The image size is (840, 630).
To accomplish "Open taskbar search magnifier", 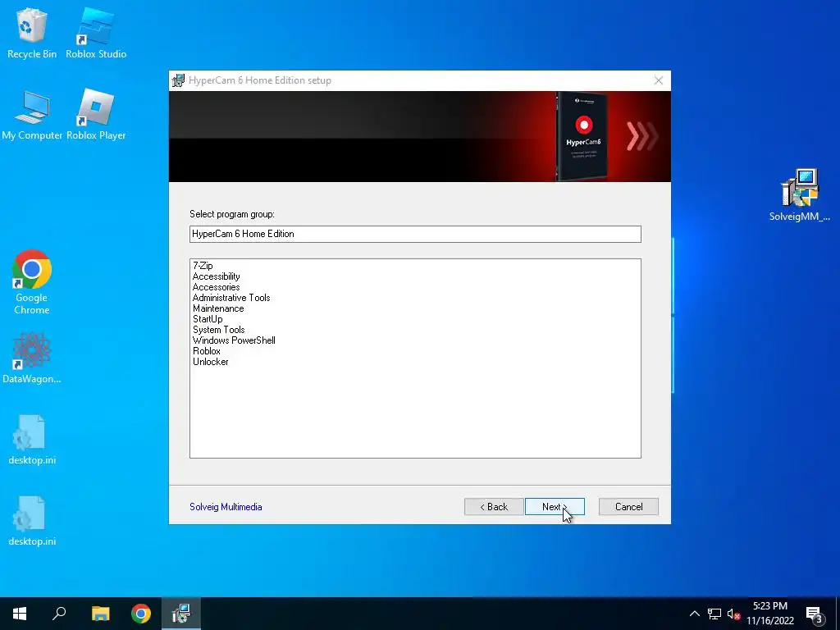I will point(59,614).
